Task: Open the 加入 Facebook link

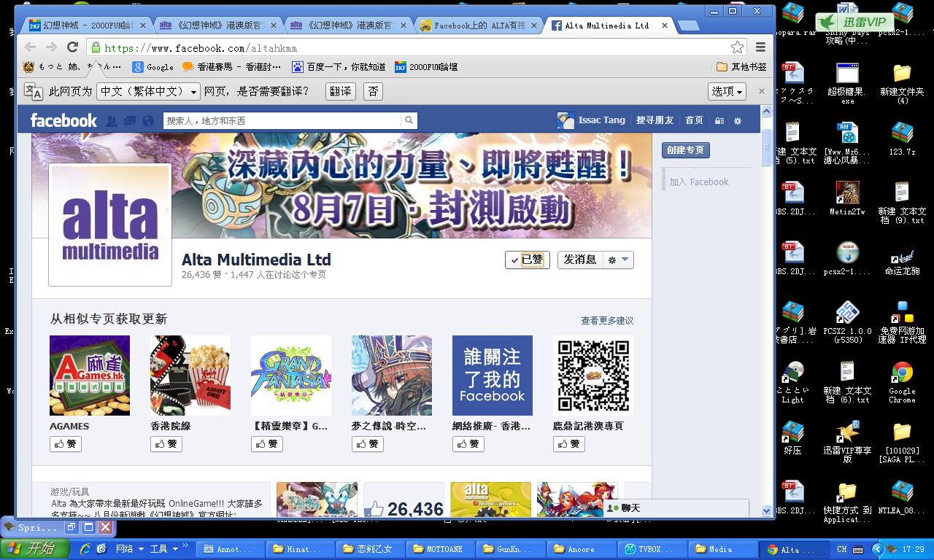Action: [x=699, y=182]
